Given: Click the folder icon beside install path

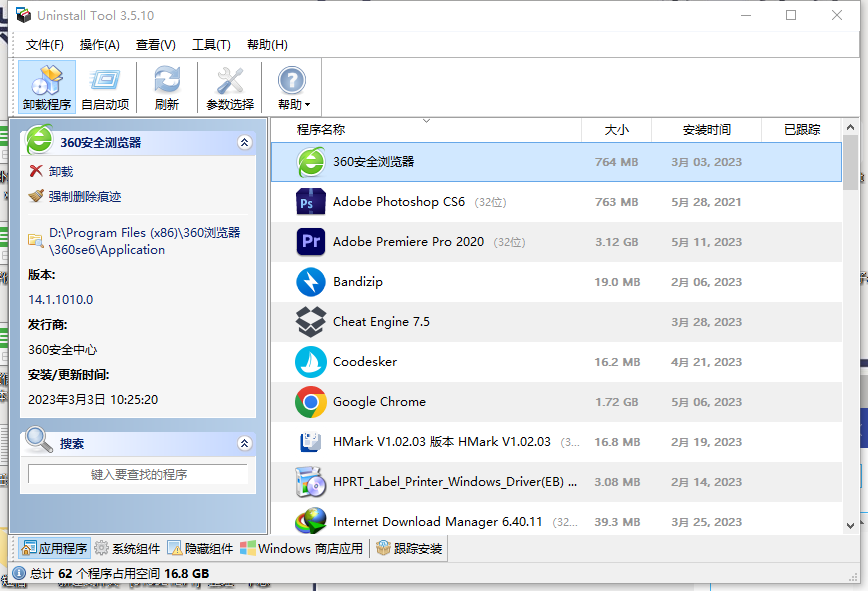Looking at the screenshot, I should click(36, 240).
